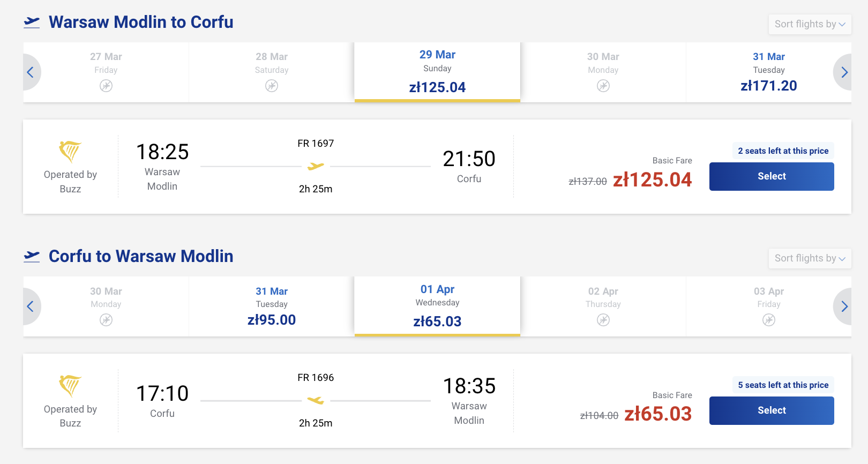Pick the 29 Mar Sunday outbound tab
This screenshot has height=464, width=868.
(x=437, y=72)
